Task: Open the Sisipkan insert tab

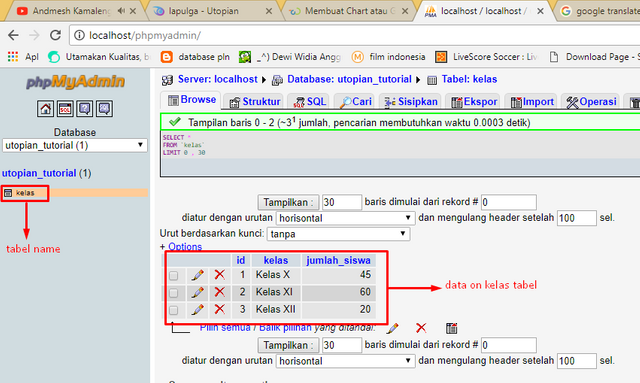Action: point(411,102)
